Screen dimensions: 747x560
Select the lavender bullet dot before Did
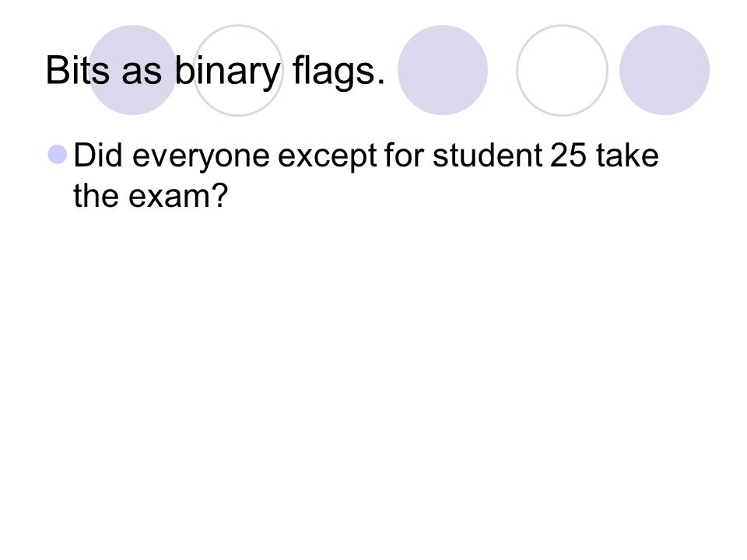58,155
